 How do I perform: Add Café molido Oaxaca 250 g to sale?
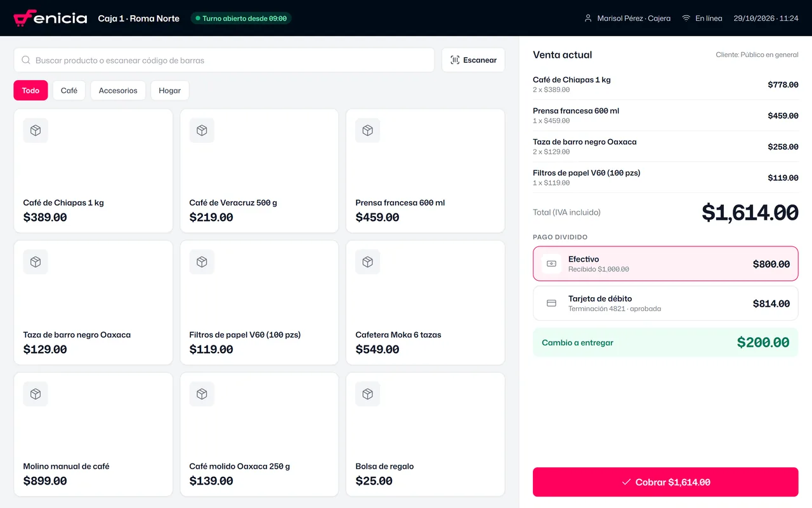pos(259,434)
